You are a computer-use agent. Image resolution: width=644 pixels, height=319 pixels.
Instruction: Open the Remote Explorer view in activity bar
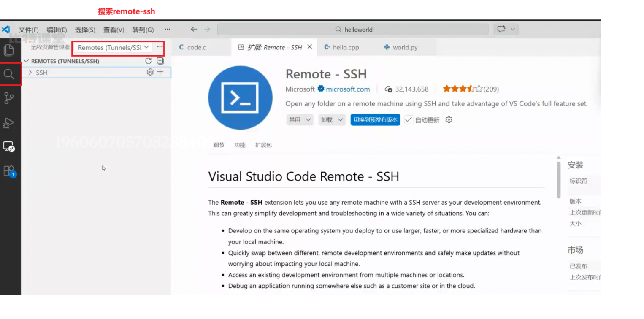point(9,146)
